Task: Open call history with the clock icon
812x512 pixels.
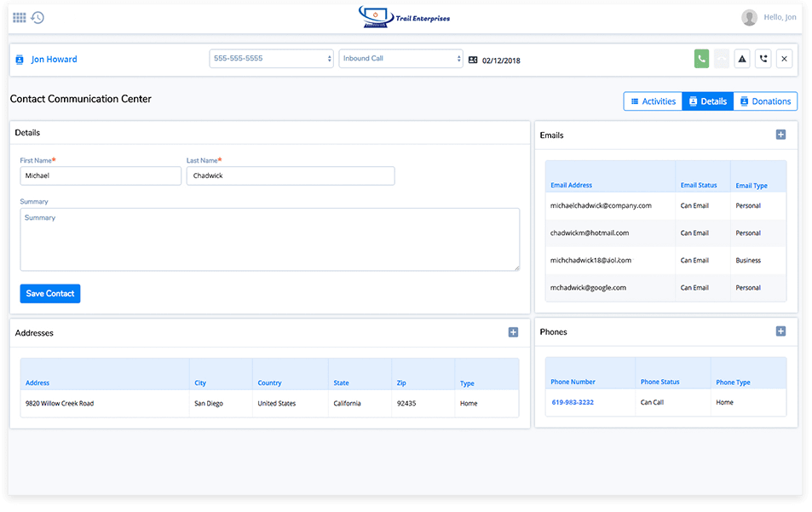Action: point(35,16)
